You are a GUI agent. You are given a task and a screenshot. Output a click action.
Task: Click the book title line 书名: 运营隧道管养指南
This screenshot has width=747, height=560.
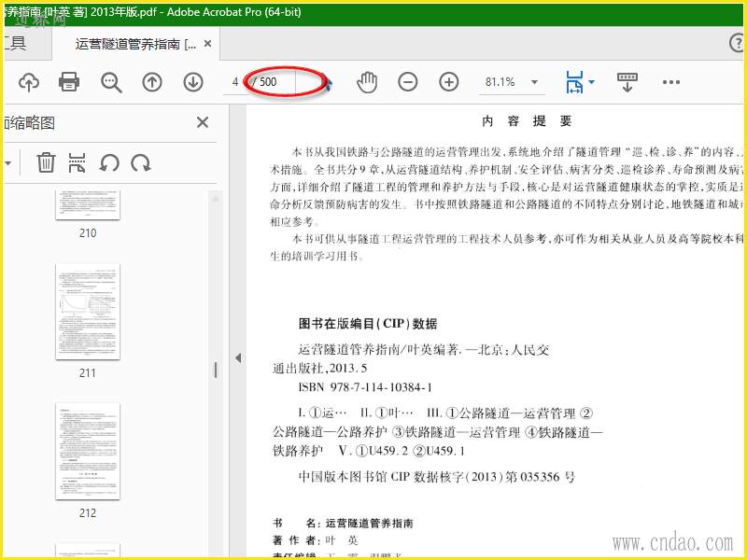343,524
